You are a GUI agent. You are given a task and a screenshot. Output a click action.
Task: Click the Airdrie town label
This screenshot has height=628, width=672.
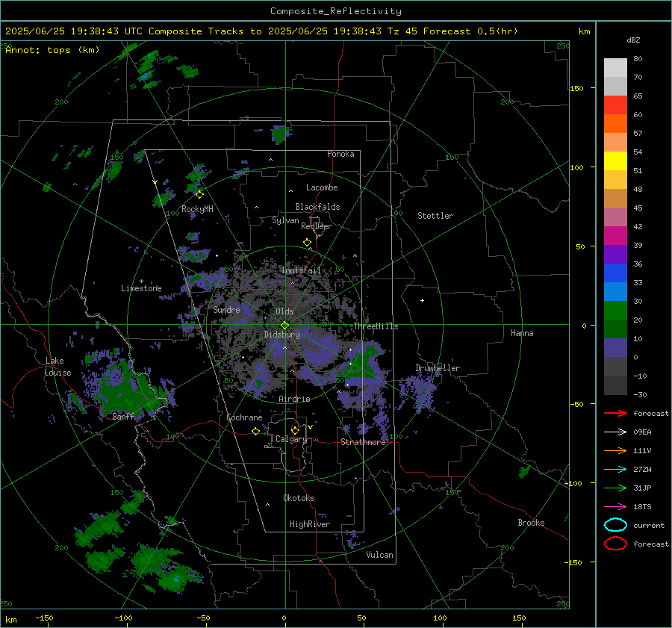pyautogui.click(x=294, y=399)
